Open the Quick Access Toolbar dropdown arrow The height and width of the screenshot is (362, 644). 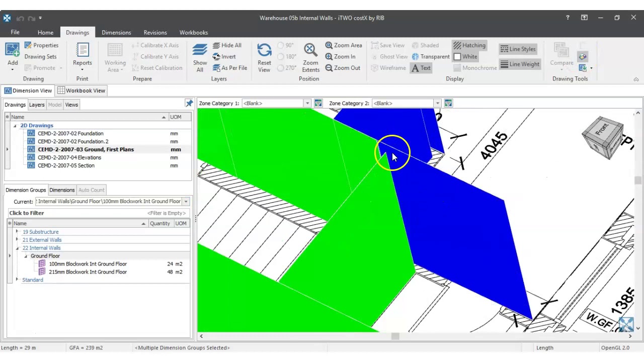[x=40, y=19]
